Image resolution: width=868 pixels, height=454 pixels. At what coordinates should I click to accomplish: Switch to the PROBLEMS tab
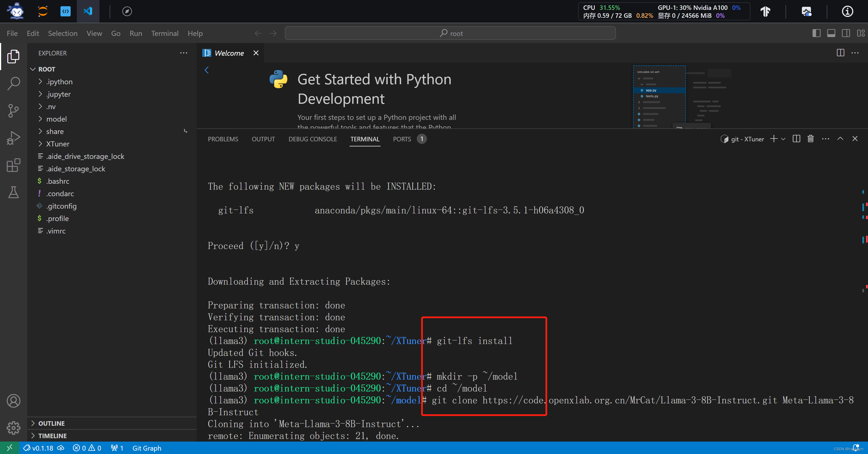pos(223,139)
